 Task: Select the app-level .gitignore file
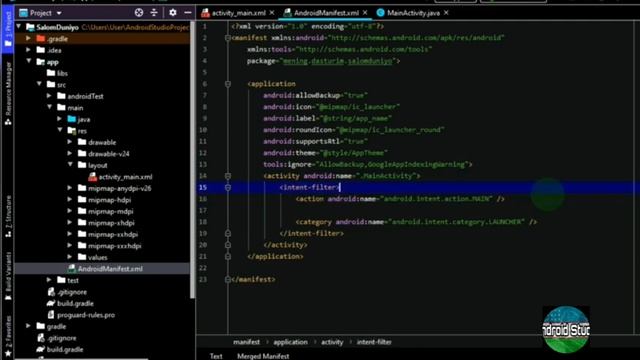67,292
